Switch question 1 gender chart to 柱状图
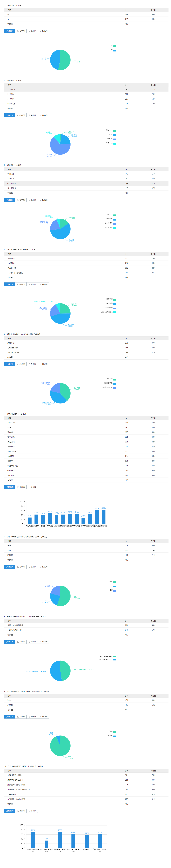The height and width of the screenshot is (868, 171). point(21,31)
